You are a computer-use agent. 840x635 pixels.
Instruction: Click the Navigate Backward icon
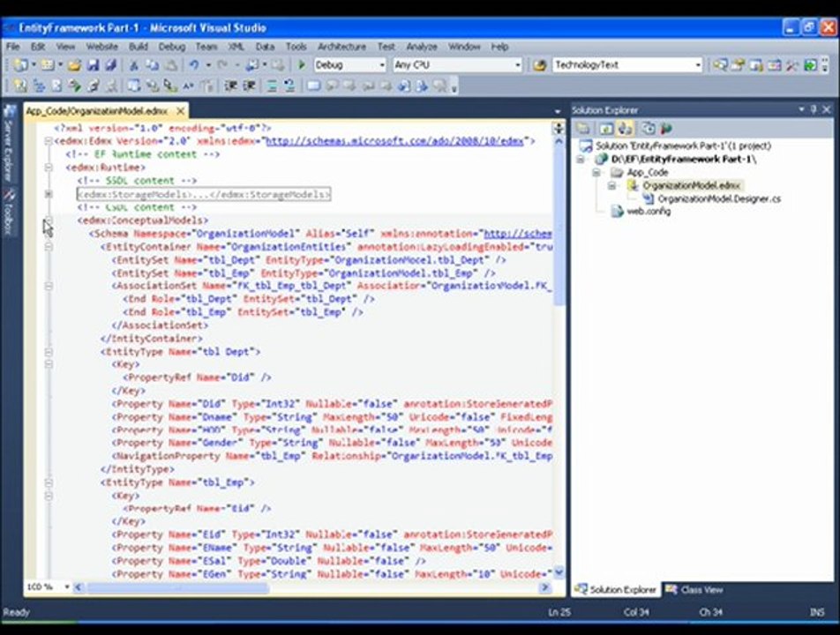252,65
